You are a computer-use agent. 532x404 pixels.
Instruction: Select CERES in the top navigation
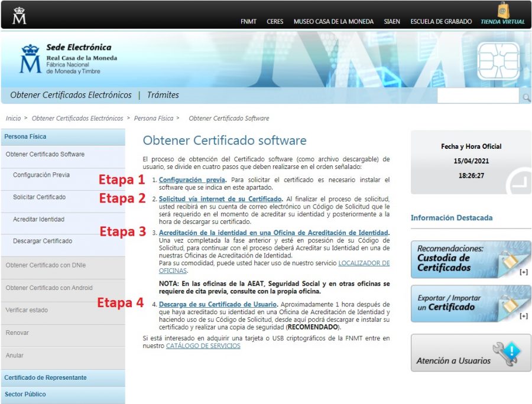coord(275,21)
